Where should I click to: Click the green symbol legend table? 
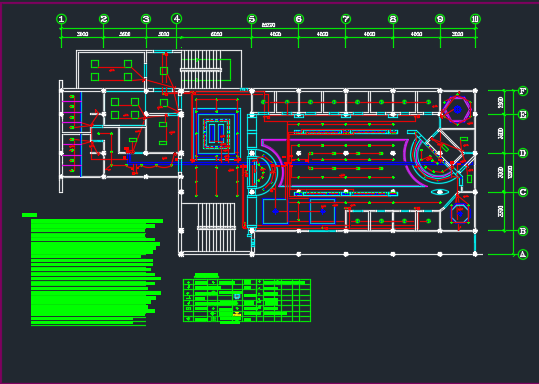[247, 300]
